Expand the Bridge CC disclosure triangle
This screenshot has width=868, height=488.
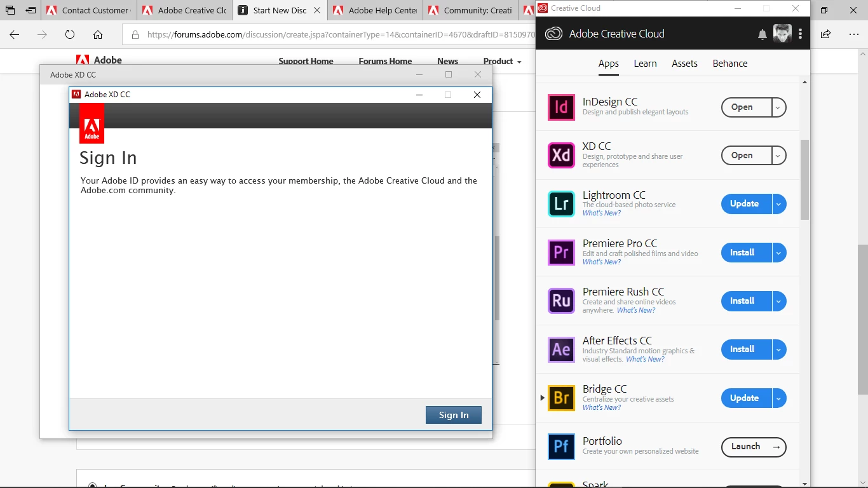pos(542,398)
